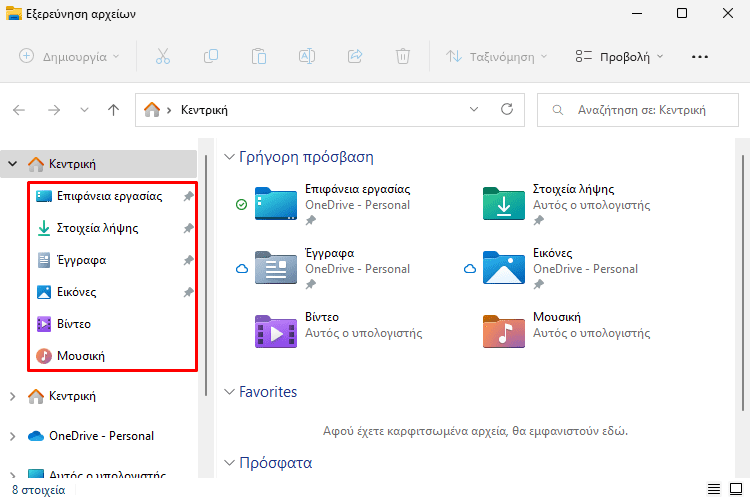Go up one level arrow
750x500 pixels.
113,110
